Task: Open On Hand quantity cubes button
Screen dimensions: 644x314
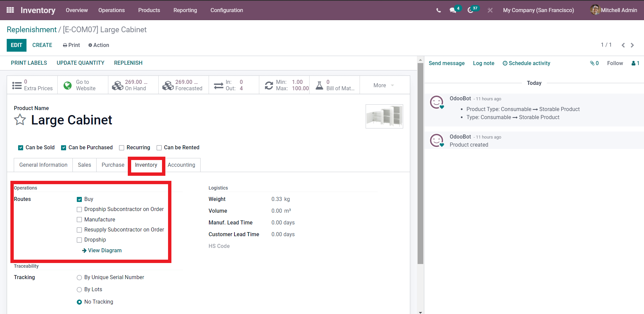Action: [x=133, y=85]
